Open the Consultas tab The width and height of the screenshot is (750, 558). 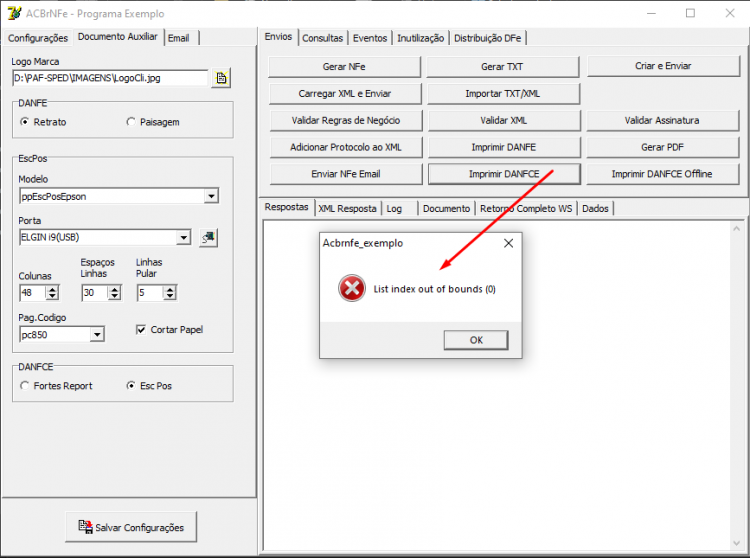[x=322, y=38]
